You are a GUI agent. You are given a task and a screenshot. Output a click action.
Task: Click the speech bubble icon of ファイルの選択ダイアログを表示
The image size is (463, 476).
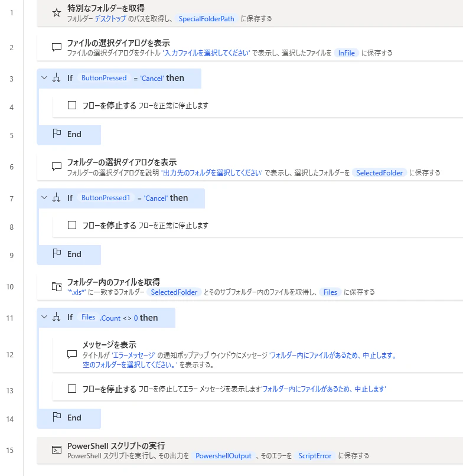tap(57, 47)
